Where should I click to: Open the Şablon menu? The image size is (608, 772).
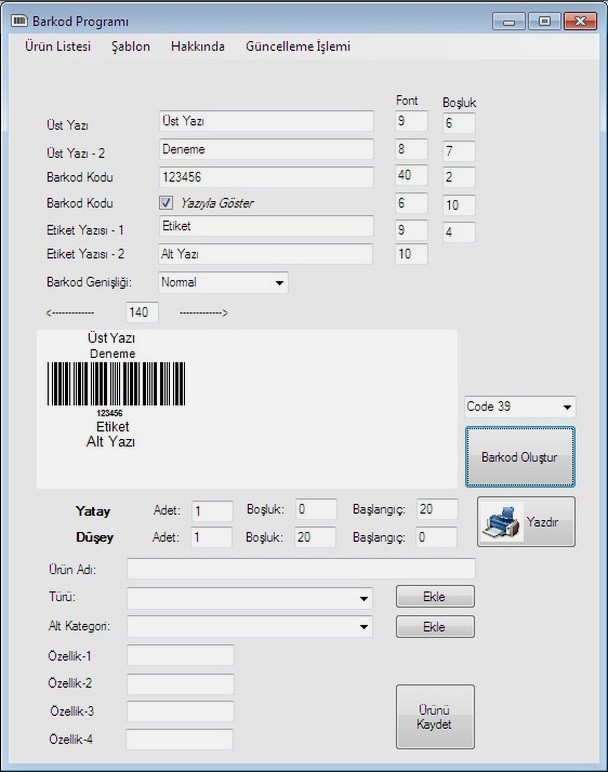click(x=130, y=46)
